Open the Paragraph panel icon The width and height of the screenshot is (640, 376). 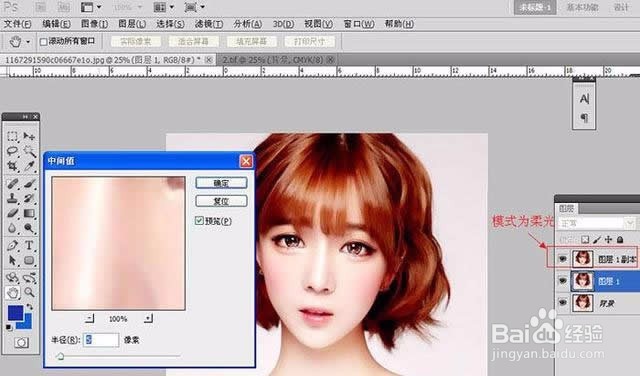coord(584,118)
